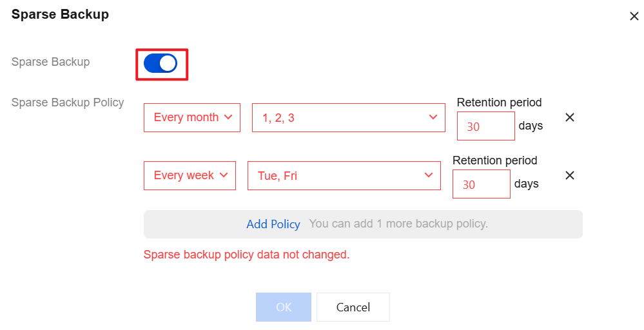Click Retention period label in monthly row

(499, 102)
